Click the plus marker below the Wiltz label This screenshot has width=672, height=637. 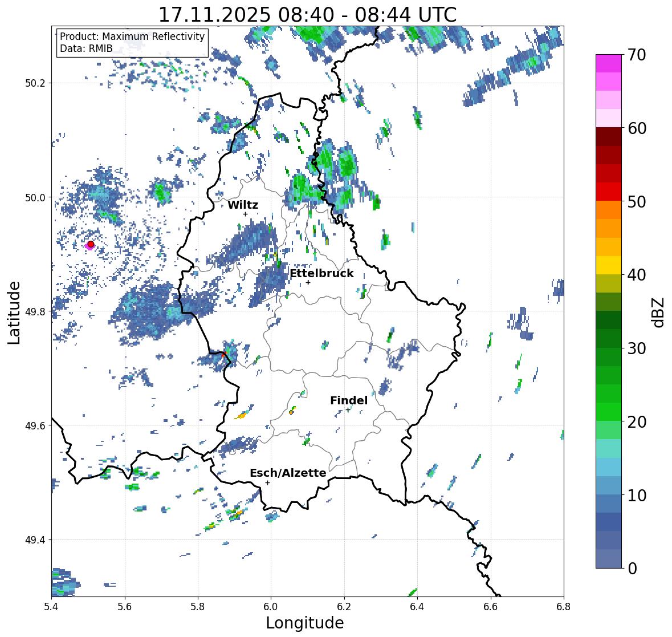[x=245, y=214]
